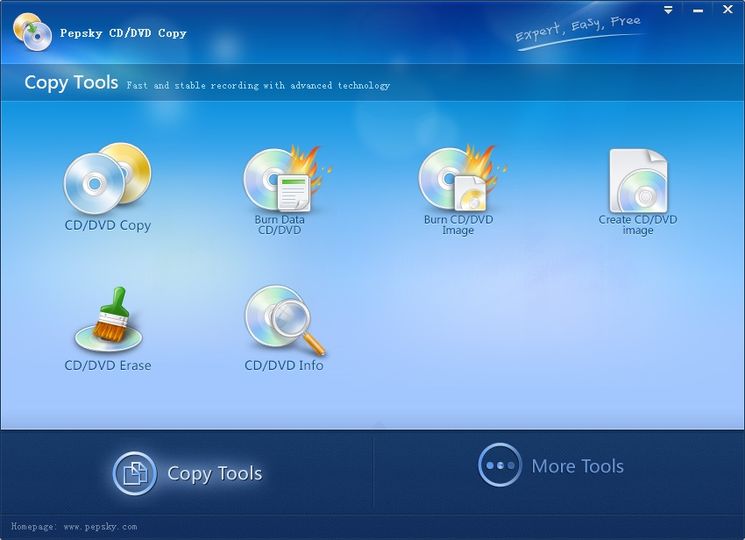Click the "CD/DVD Info" label text
Image resolution: width=745 pixels, height=540 pixels.
pos(284,365)
